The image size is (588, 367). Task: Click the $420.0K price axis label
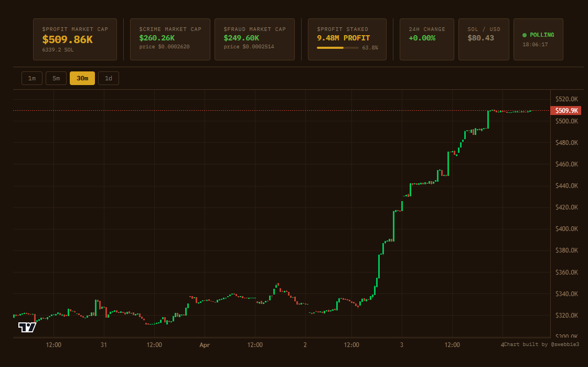pyautogui.click(x=566, y=207)
